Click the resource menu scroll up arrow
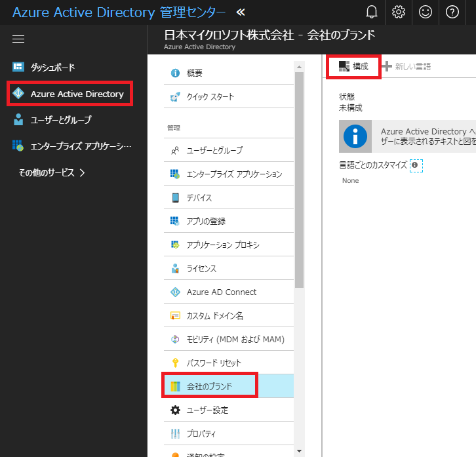 pos(300,67)
